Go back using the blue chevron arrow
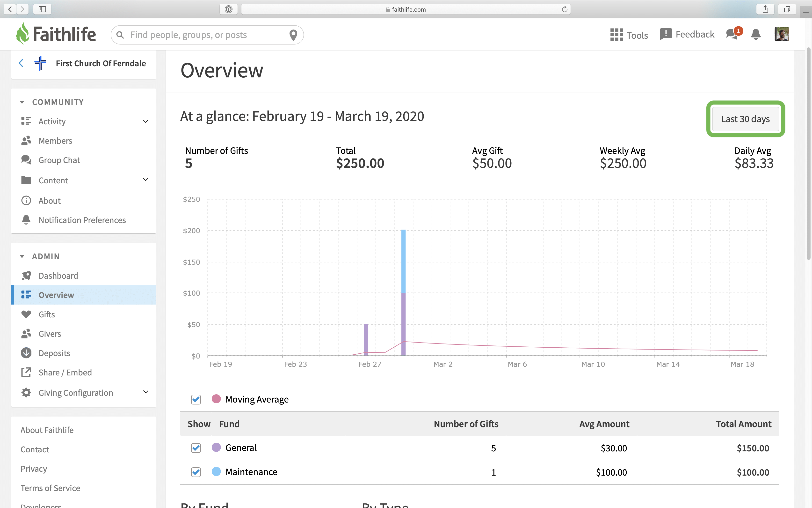This screenshot has width=812, height=508. [21, 63]
